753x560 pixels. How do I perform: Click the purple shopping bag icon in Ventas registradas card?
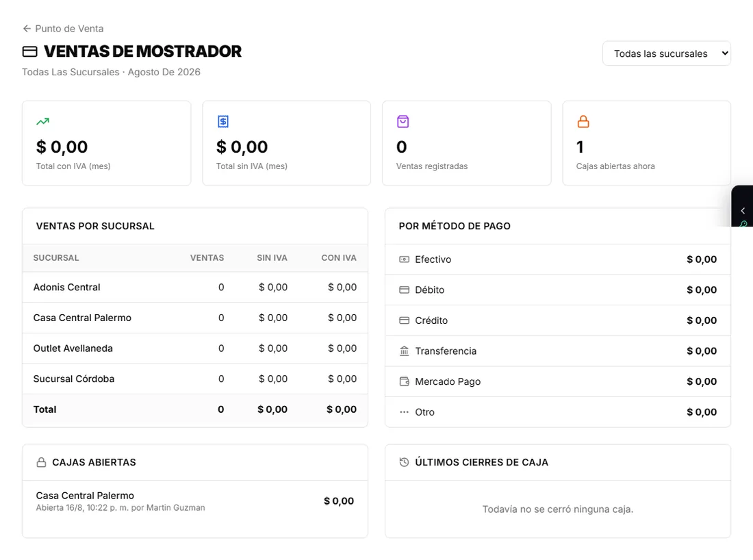coord(403,121)
